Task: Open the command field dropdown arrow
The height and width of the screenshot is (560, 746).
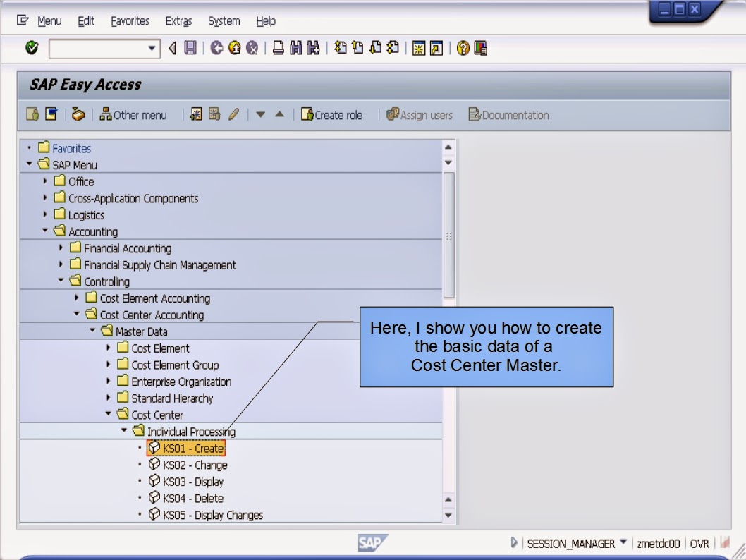Action: [x=152, y=48]
